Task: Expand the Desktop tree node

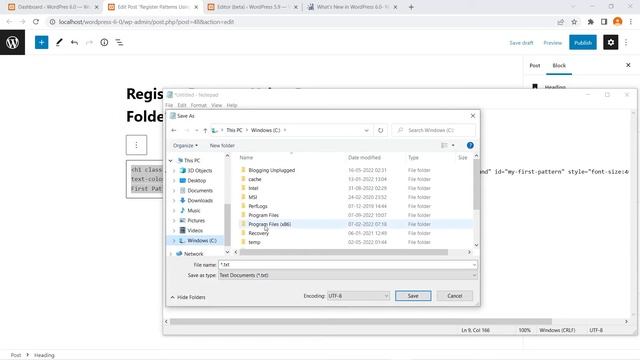Action: pyautogui.click(x=174, y=180)
